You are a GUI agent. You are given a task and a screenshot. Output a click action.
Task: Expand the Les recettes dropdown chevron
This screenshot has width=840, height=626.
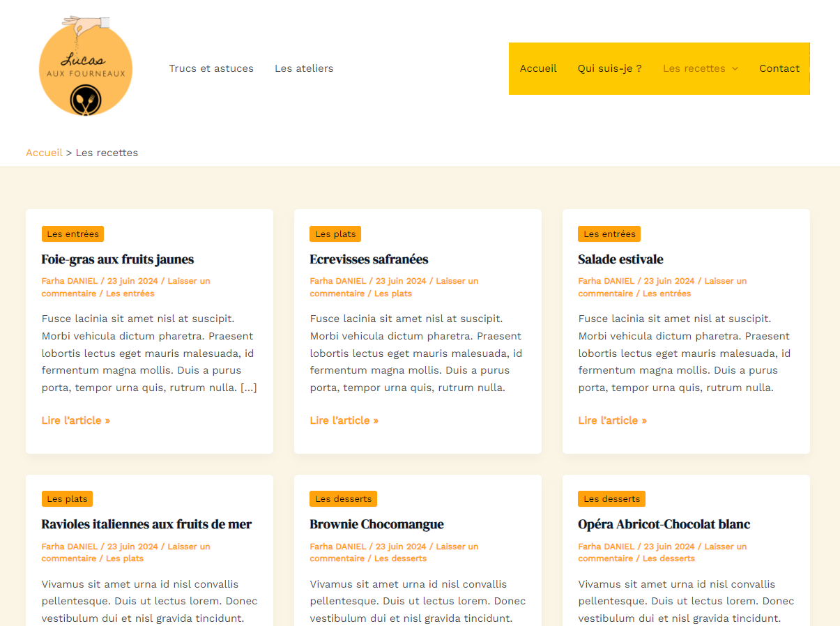[x=735, y=68]
